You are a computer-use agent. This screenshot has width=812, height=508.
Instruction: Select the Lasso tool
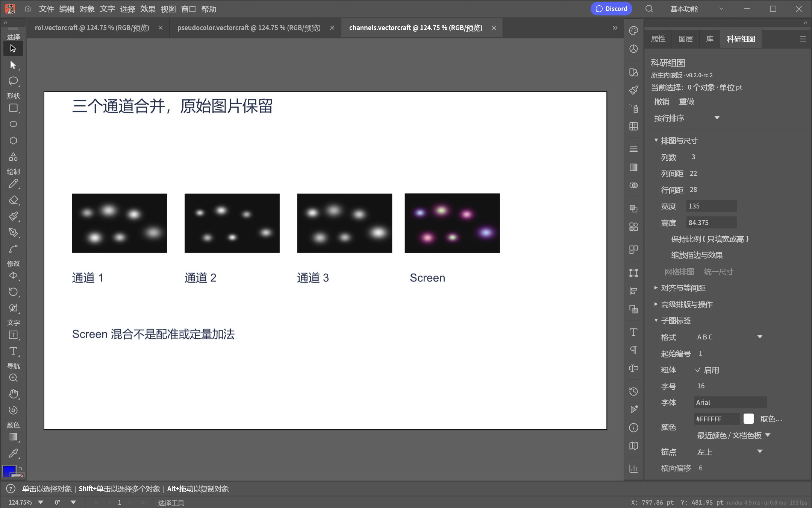(x=13, y=81)
